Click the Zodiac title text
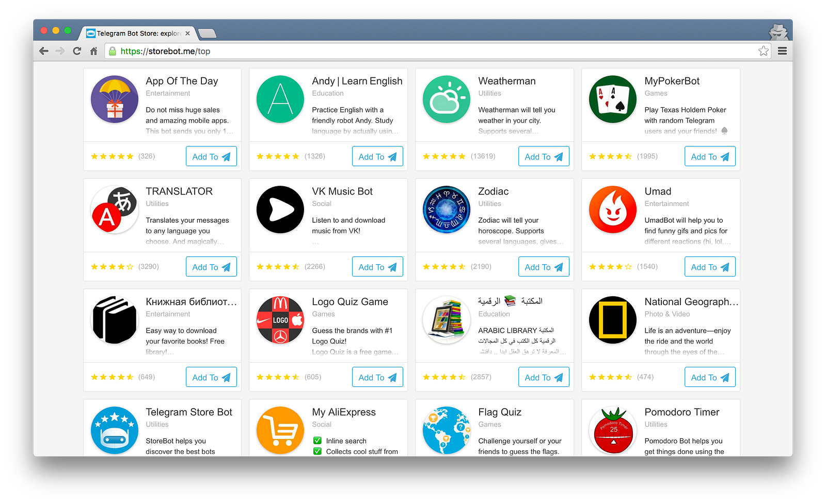Viewport: 826px width, 504px height. [494, 191]
